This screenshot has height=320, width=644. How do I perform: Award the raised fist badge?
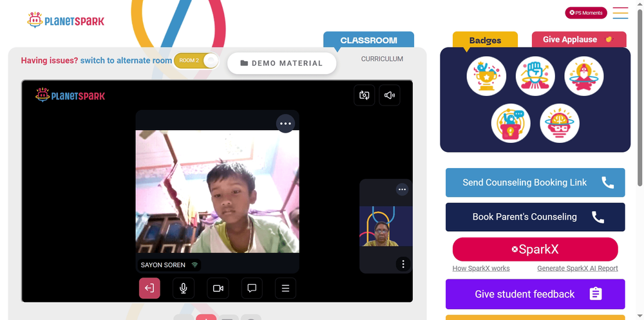point(535,76)
